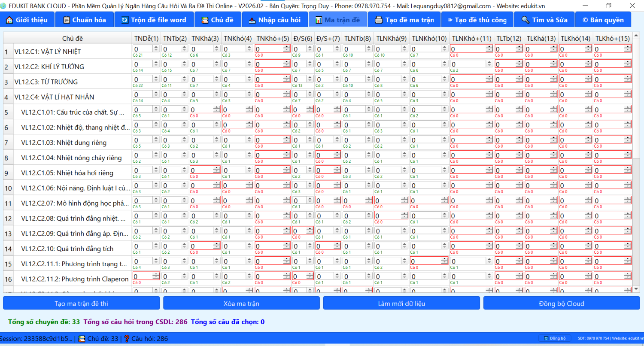
Task: Click the shuffle icon on Trộn đề file word
Action: [125, 20]
